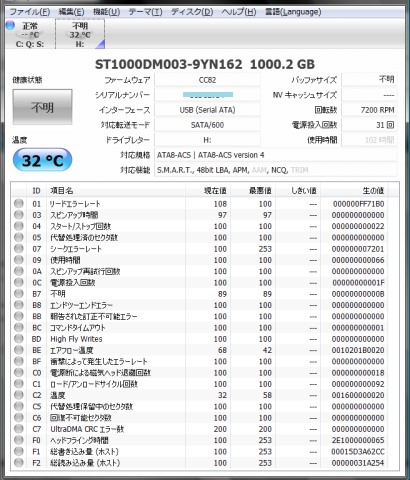Click status circle for row 04
Screen dimensions: 410x480
(x=19, y=226)
